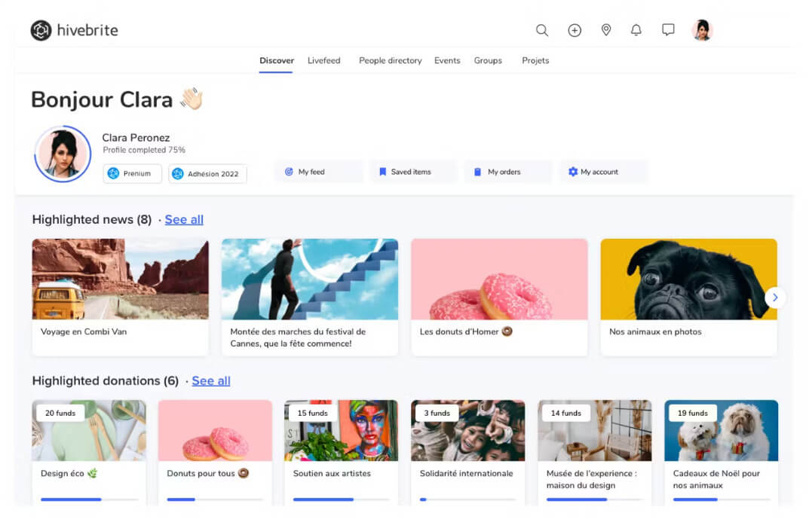Image resolution: width=812 pixels, height=519 pixels.
Task: Open Saved items
Action: 412,172
